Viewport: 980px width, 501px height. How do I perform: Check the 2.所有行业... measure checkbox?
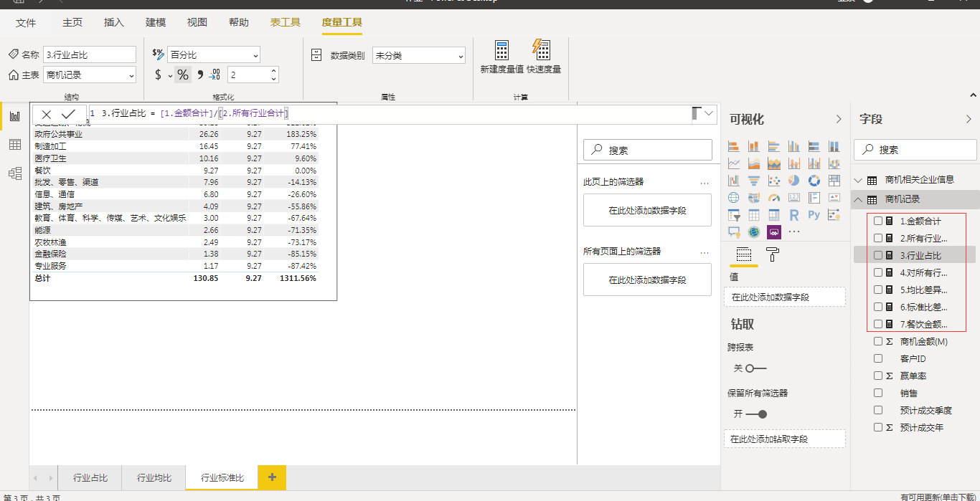tap(878, 238)
